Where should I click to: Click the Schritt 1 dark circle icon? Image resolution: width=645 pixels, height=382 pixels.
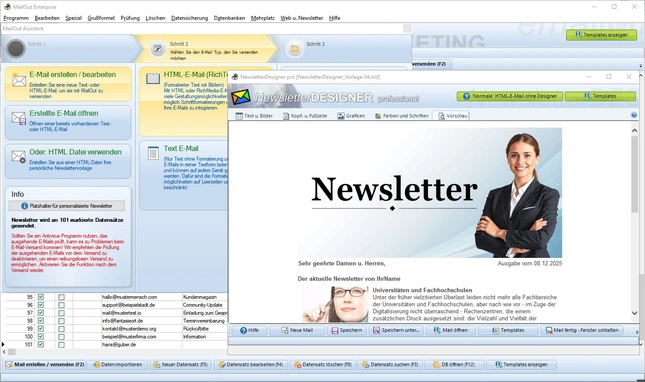[16, 49]
